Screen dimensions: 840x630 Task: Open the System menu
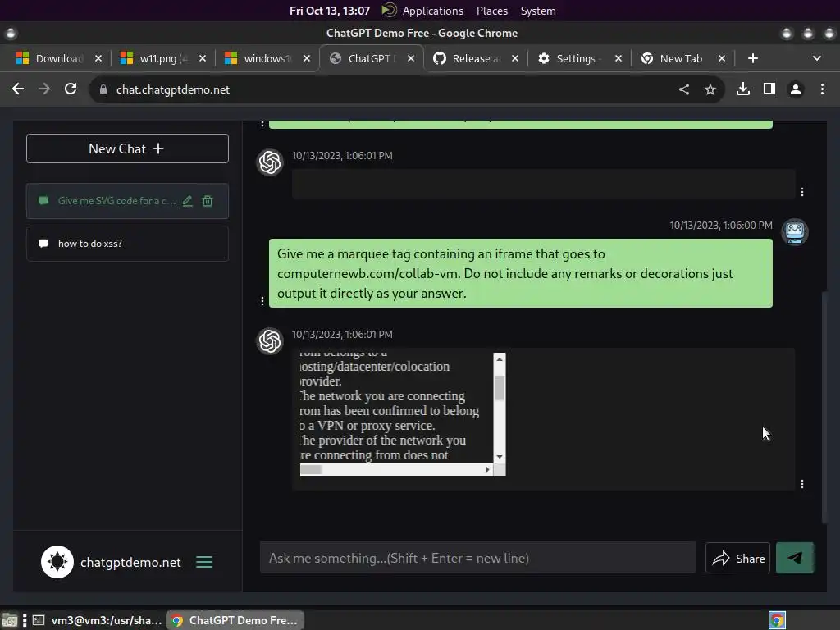[x=538, y=11]
